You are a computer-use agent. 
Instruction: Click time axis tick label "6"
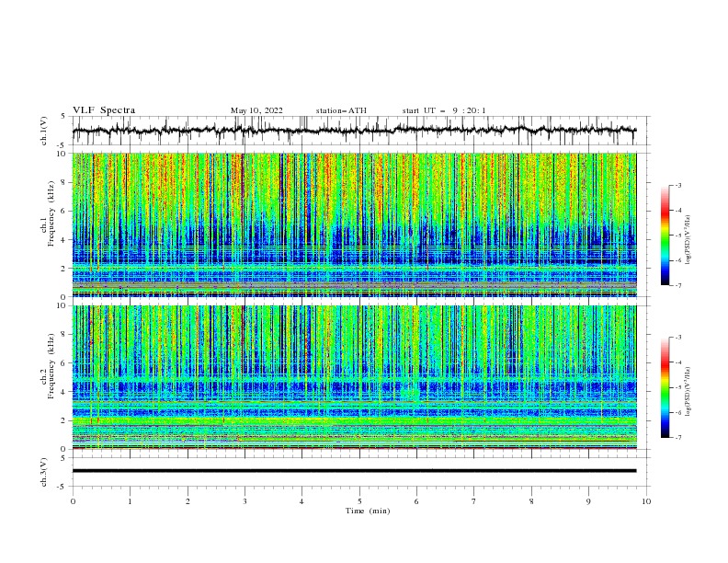pyautogui.click(x=416, y=501)
